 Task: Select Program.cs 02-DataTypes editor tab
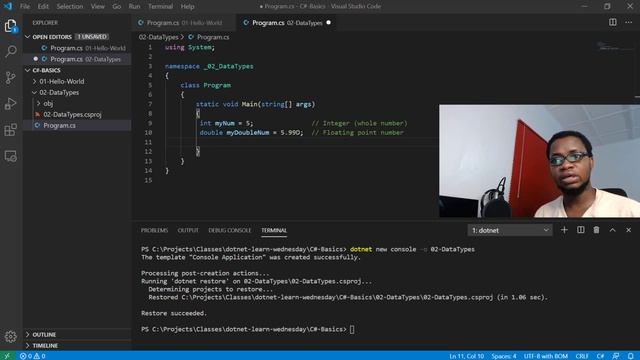287,23
